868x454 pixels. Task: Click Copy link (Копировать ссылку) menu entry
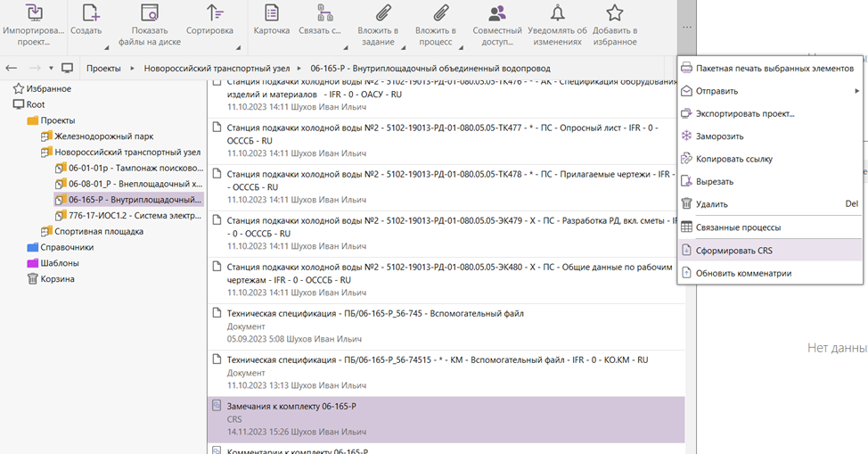734,159
